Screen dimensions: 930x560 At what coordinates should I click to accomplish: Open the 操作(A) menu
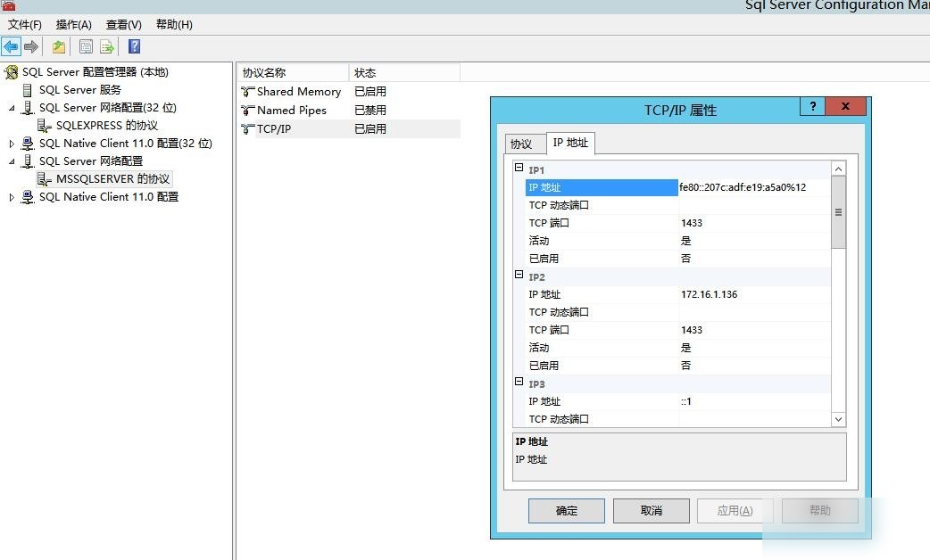73,24
